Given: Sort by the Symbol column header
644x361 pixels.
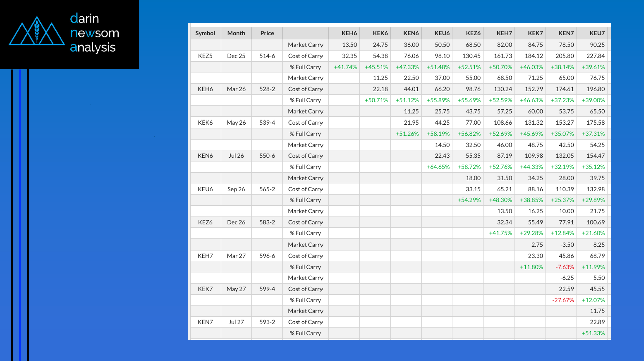Looking at the screenshot, I should pos(205,33).
